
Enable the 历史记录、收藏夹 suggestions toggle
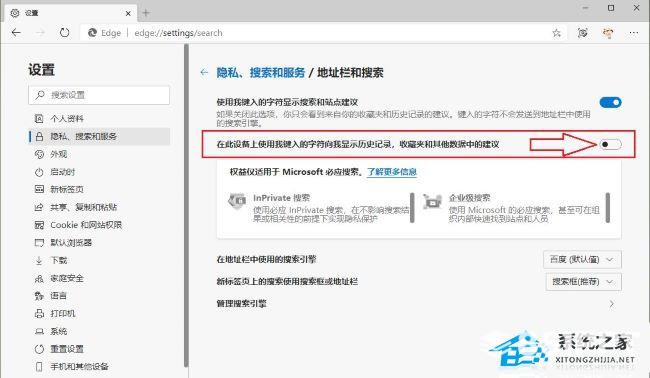(610, 144)
